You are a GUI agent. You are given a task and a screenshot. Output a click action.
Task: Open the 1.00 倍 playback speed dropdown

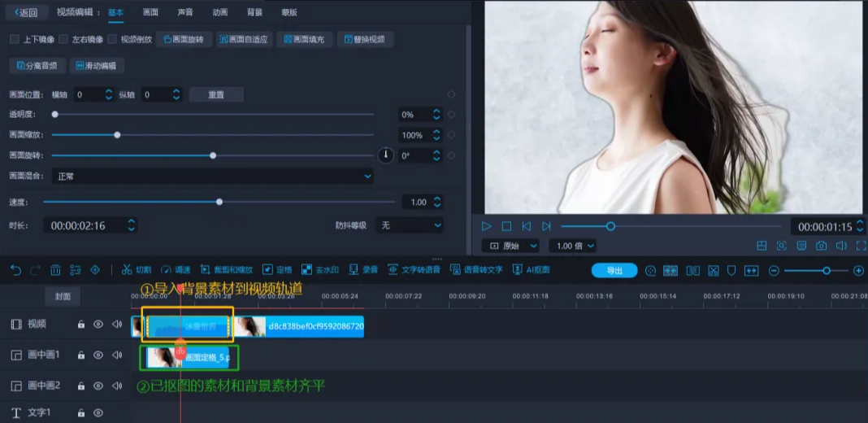click(572, 246)
